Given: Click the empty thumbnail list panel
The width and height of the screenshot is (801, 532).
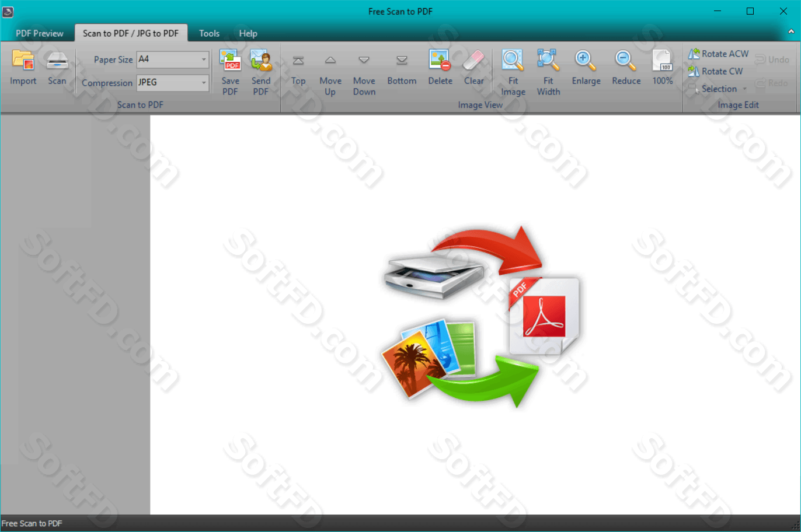Looking at the screenshot, I should click(75, 314).
